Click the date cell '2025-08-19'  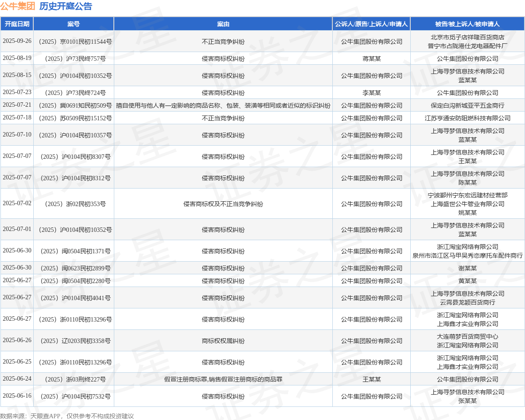[x=17, y=58]
